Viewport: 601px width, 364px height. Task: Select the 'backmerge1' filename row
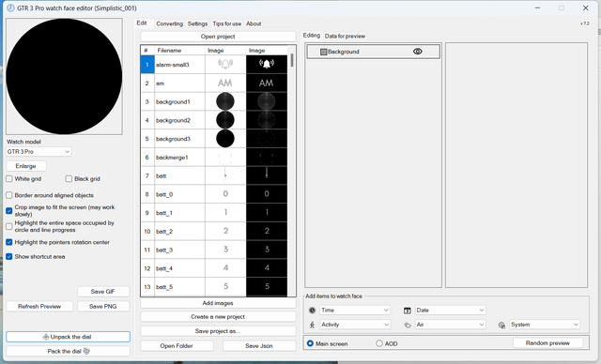pyautogui.click(x=179, y=158)
